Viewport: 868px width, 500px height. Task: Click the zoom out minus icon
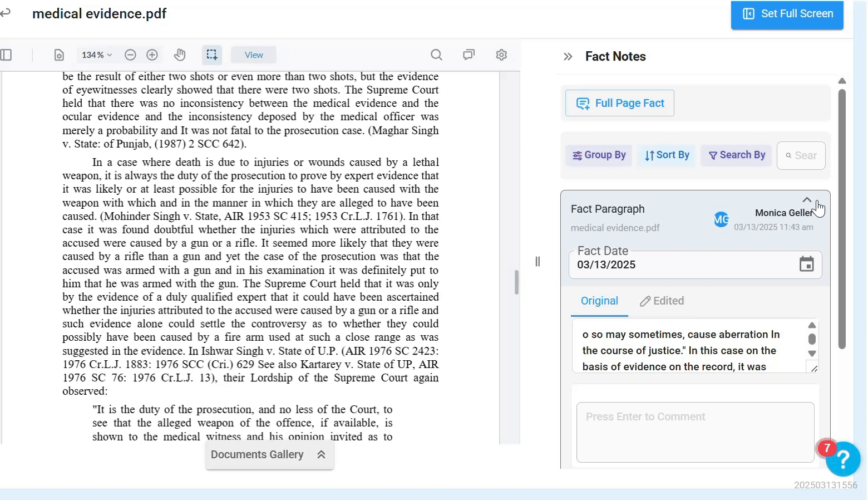[x=130, y=55]
